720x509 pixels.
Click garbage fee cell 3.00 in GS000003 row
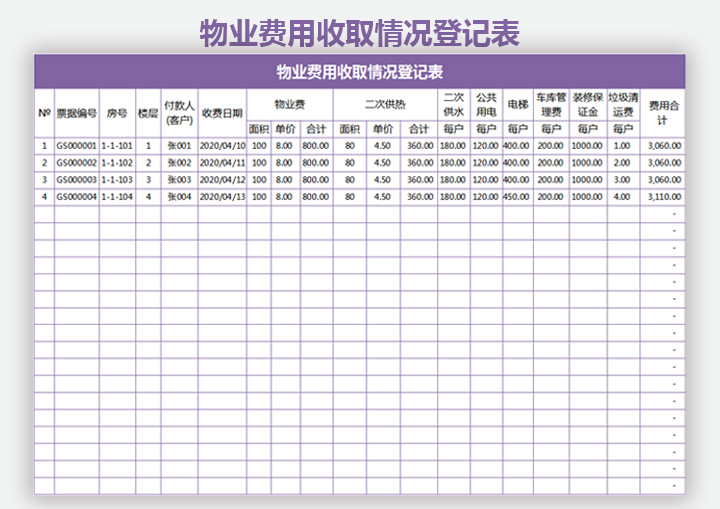pos(622,180)
